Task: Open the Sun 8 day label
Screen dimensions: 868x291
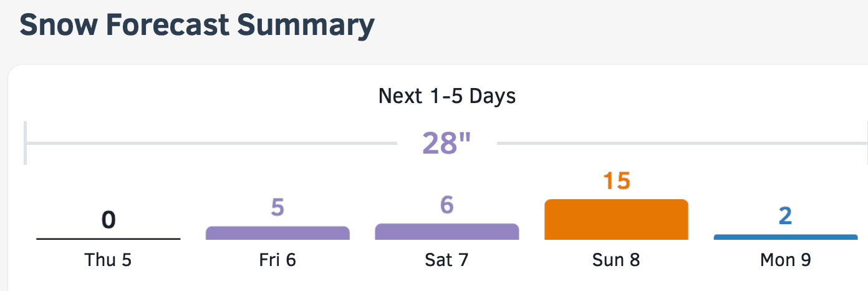Action: click(616, 260)
